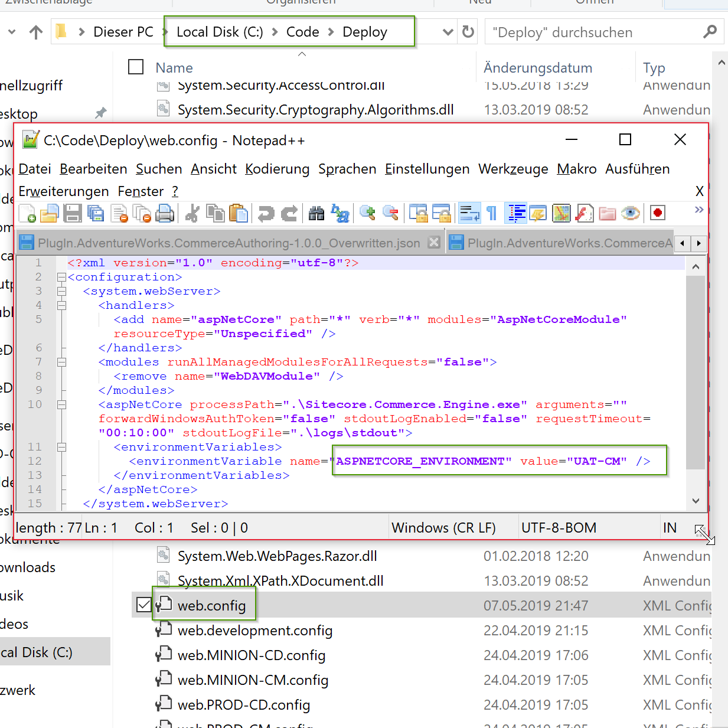Click the Save All toolbar icon
Image resolution: width=728 pixels, height=728 pixels.
pos(96,213)
